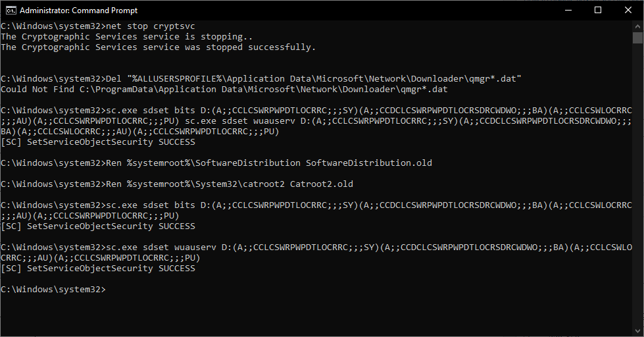Close the Administrator Command Prompt window
644x337 pixels.
[x=628, y=10]
